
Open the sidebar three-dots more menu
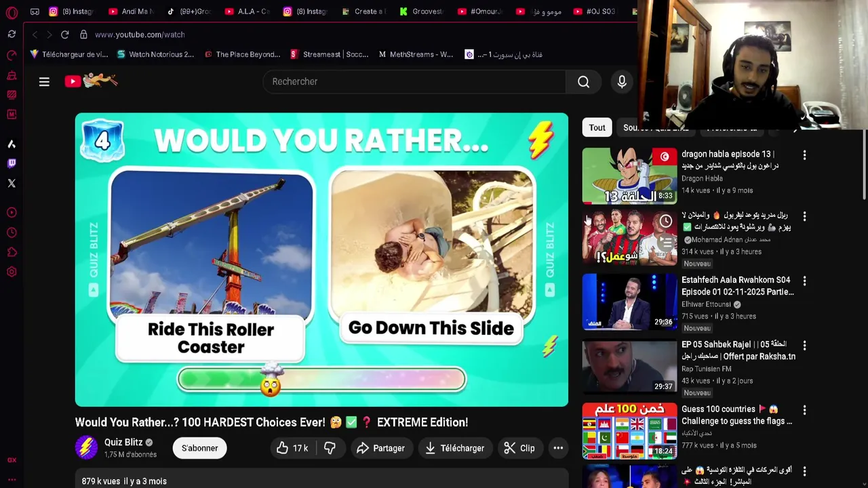point(12,480)
